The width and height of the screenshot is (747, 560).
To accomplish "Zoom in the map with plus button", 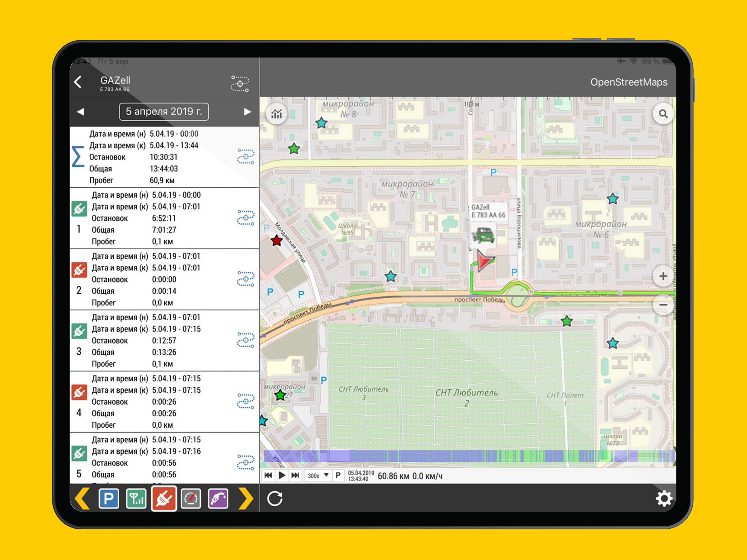I will [663, 276].
